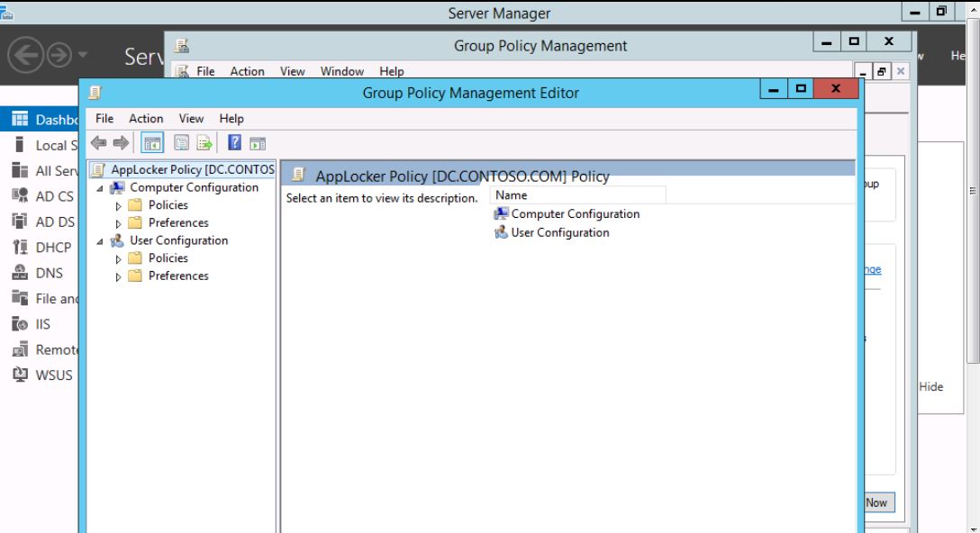Click the IIS role icon
980x533 pixels.
pos(20,324)
